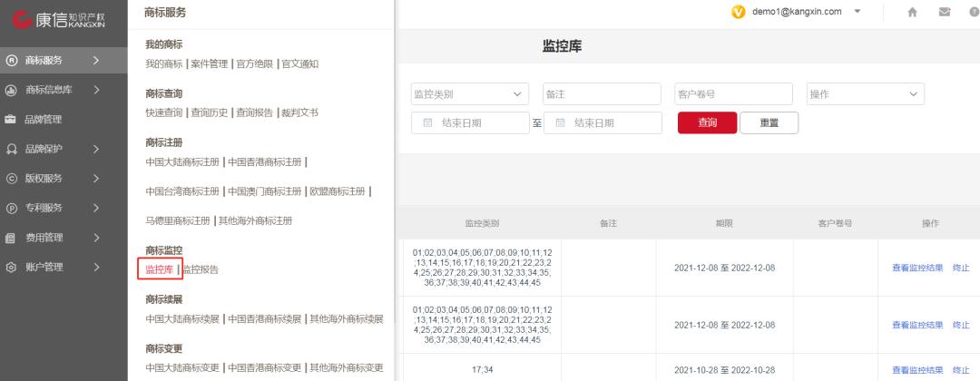Open 监控报告 menu link
This screenshot has height=381, width=980.
point(200,269)
